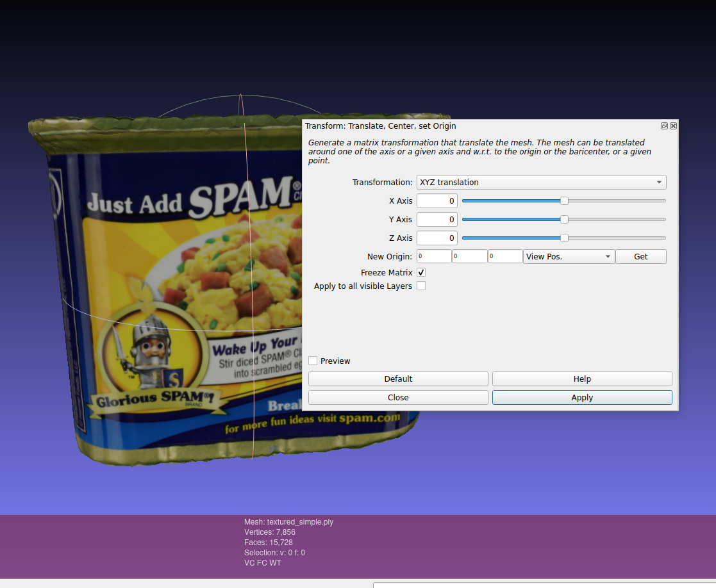716x588 pixels.
Task: Close the Transform dialog via Close button
Action: pos(398,397)
